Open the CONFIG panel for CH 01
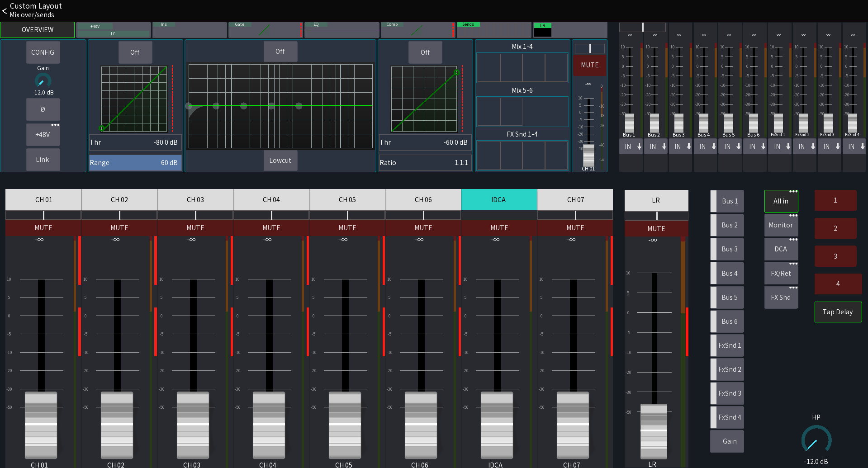Screen dimensions: 868x468 click(x=43, y=52)
